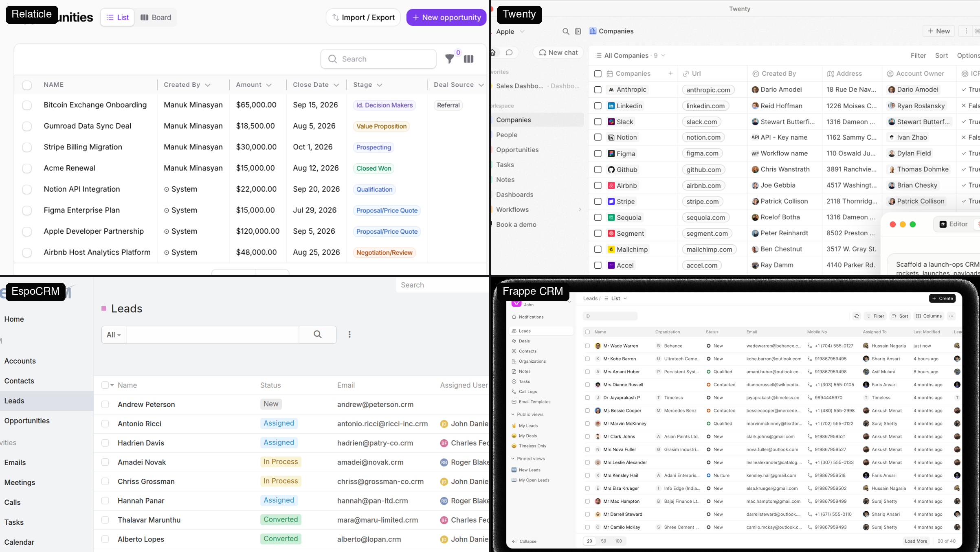This screenshot has height=552, width=980.
Task: Select all rows checkbox in Relaticle table
Action: (27, 85)
